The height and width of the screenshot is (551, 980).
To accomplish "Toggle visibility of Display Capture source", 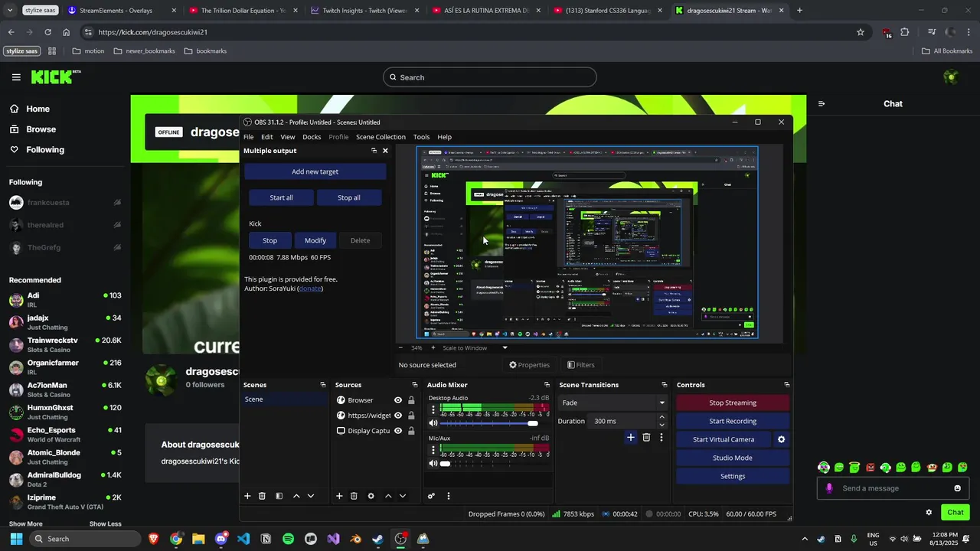I will pos(398,431).
